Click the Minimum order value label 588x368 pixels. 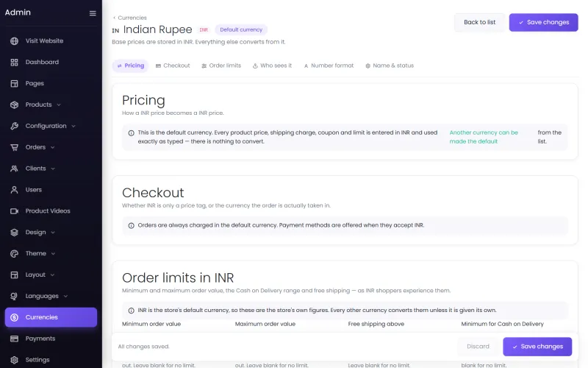(151, 324)
